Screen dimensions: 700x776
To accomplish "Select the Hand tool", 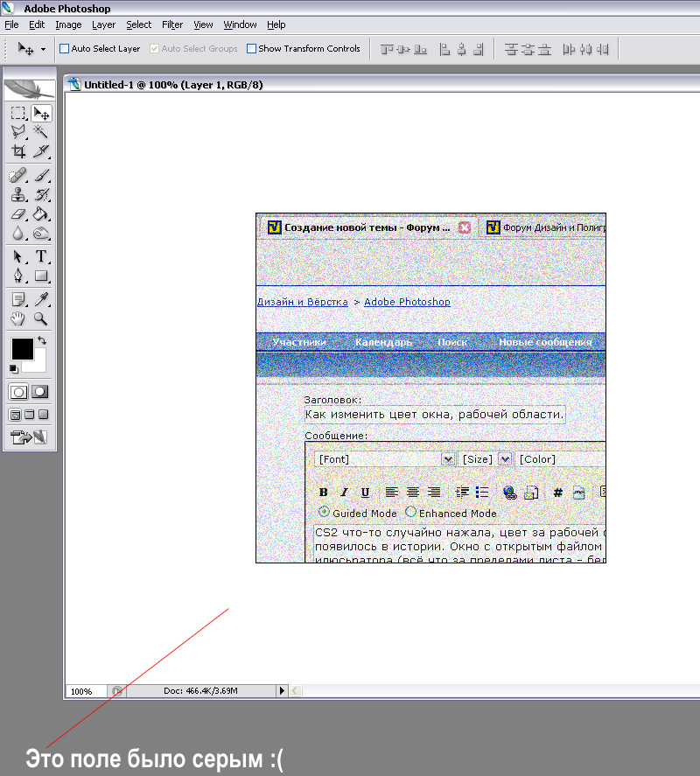I will coord(18,318).
